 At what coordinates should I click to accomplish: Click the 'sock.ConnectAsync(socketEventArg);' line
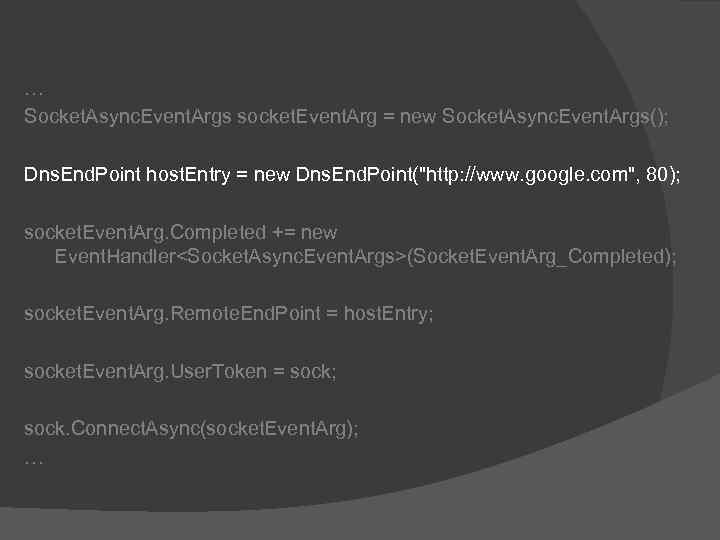191,429
